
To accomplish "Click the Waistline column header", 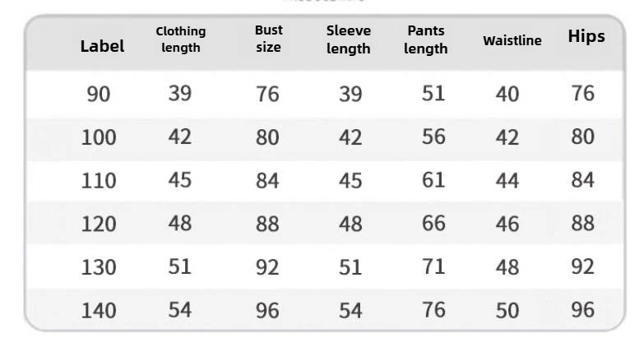I will [x=512, y=40].
